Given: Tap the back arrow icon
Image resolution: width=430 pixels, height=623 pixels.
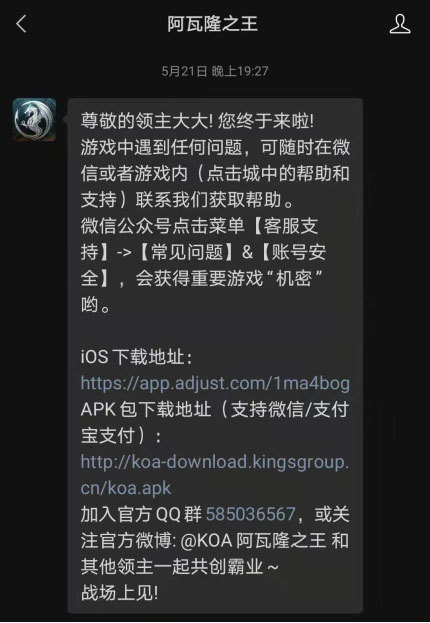Looking at the screenshot, I should click(21, 24).
